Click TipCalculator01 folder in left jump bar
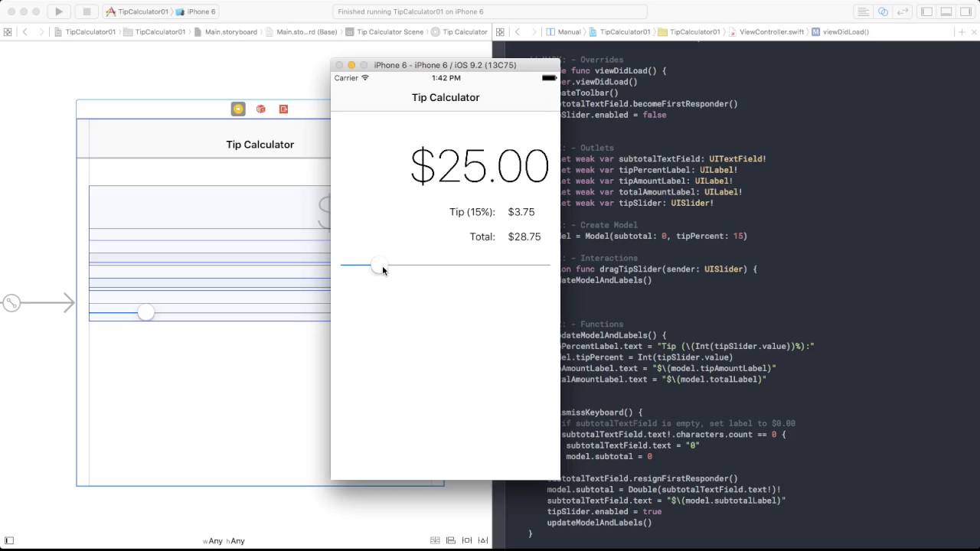980x551 pixels. pyautogui.click(x=155, y=32)
